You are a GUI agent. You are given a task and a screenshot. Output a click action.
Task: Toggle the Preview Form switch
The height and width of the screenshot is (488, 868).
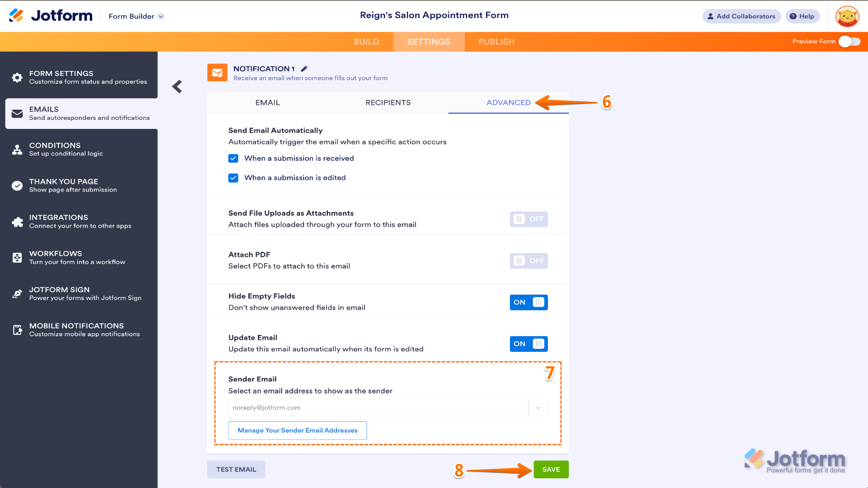849,41
